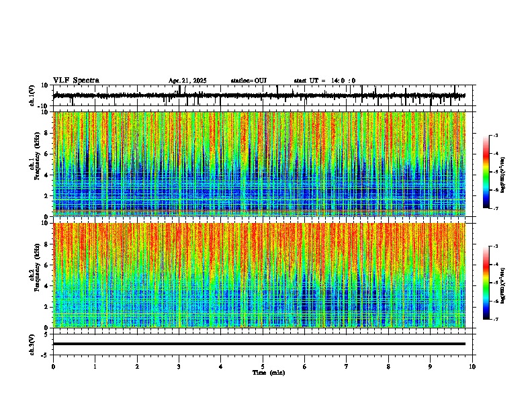532x411 pixels.
Task: Click the 5 tick label on time axis
Action: (263, 367)
